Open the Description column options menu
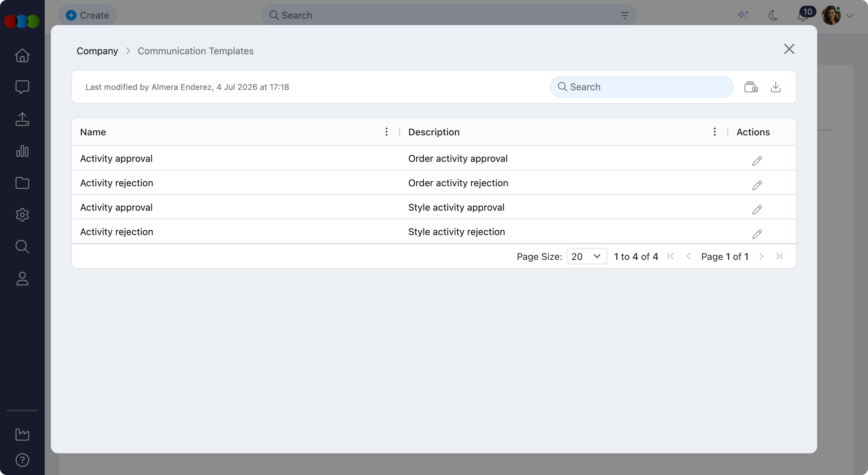The image size is (868, 475). 715,132
